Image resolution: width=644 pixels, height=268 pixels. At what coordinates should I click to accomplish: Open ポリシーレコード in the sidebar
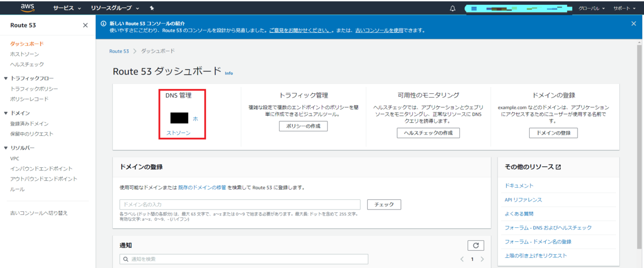30,99
